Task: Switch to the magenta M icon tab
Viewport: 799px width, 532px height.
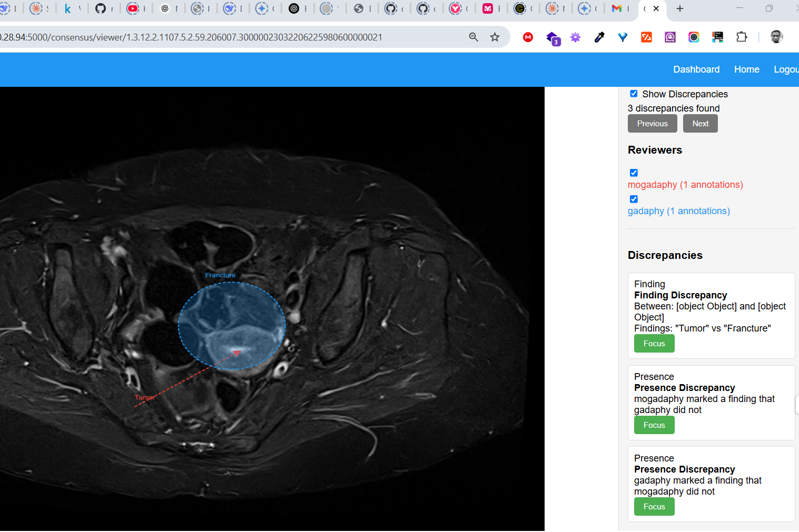Action: point(488,8)
